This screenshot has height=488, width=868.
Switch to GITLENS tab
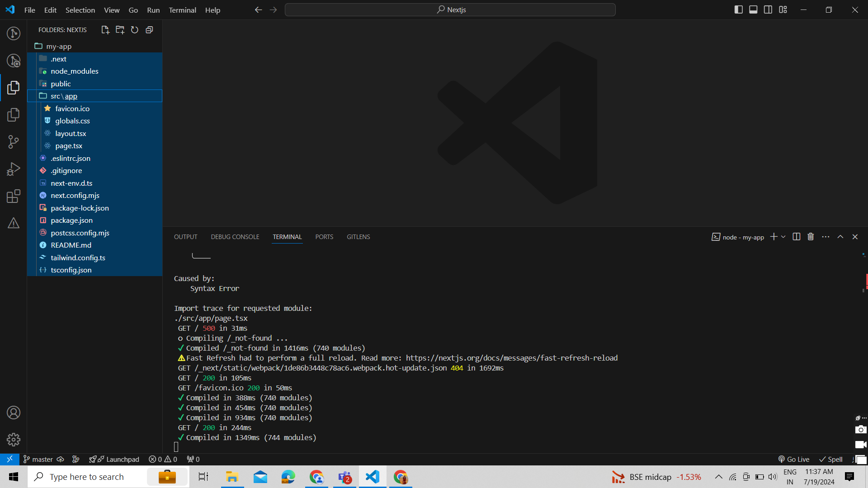pyautogui.click(x=359, y=237)
